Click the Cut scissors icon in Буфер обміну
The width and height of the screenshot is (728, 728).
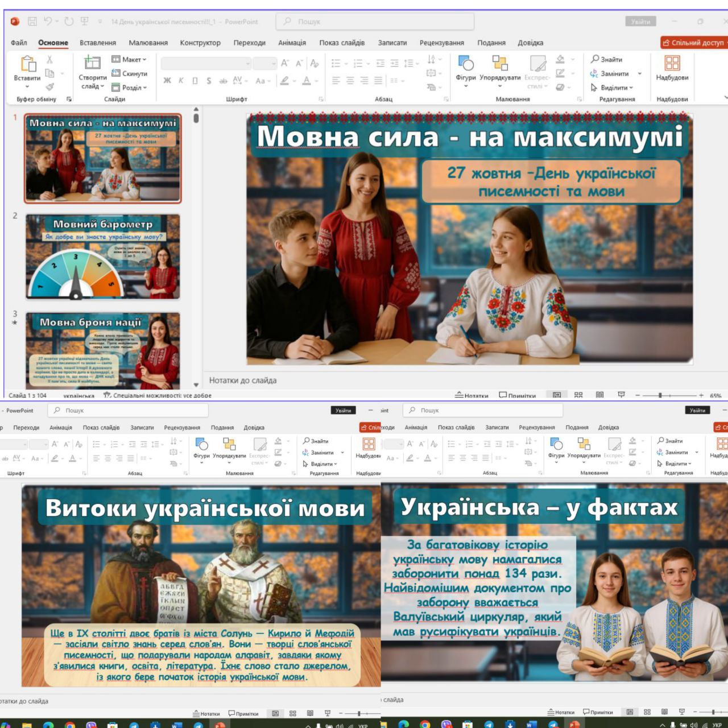click(49, 60)
